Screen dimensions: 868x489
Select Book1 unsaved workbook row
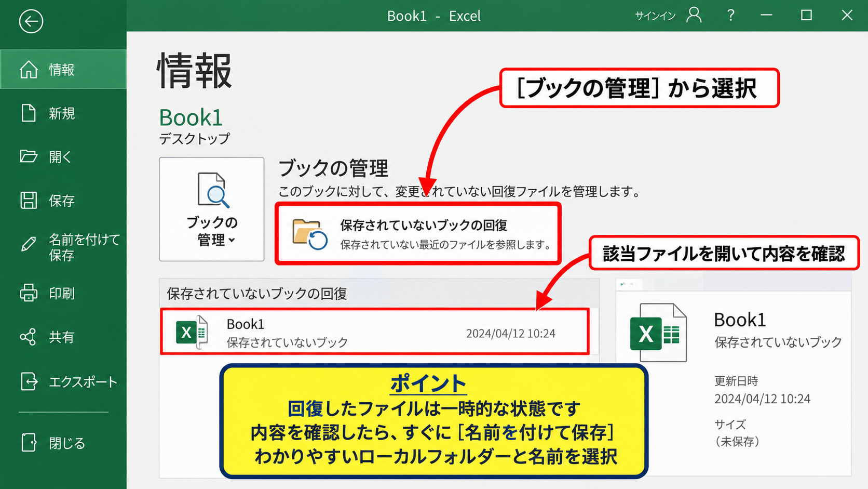pos(374,332)
